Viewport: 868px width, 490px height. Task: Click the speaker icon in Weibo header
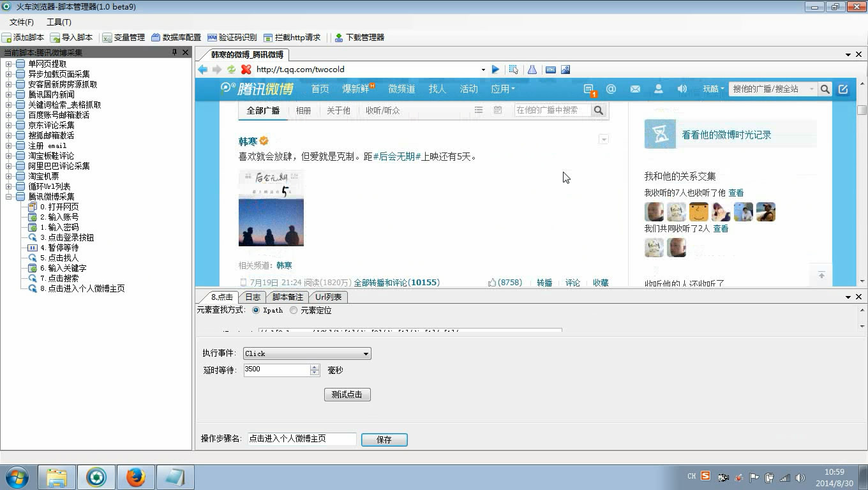point(682,89)
